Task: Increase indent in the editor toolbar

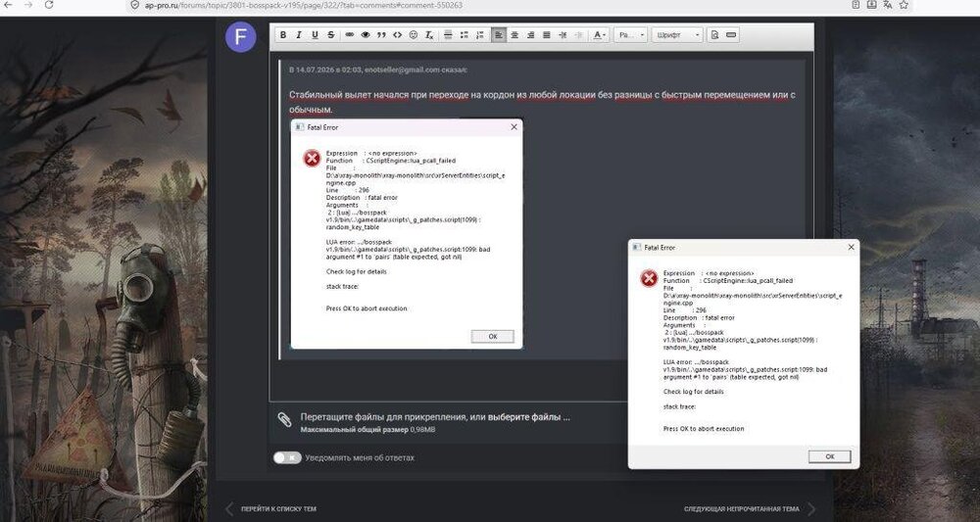Action: pos(563,35)
